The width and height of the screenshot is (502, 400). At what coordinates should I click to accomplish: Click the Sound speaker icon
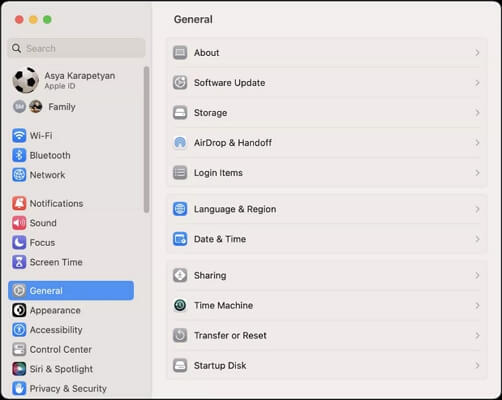pos(19,223)
